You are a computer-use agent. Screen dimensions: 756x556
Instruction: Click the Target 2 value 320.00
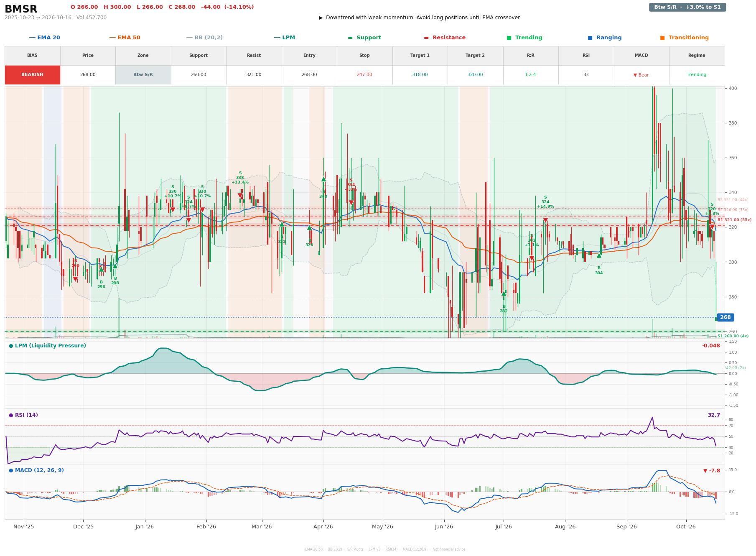tap(475, 75)
